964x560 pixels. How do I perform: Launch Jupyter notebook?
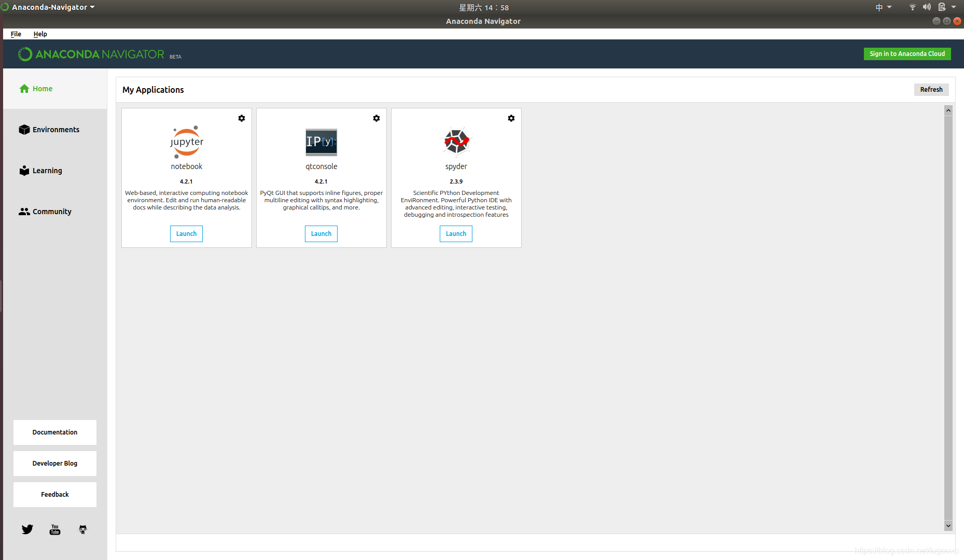click(186, 234)
